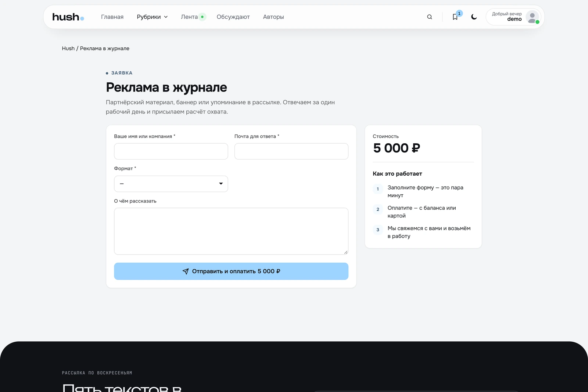Click the hush logo
Screen dimensions: 588x392
68,17
